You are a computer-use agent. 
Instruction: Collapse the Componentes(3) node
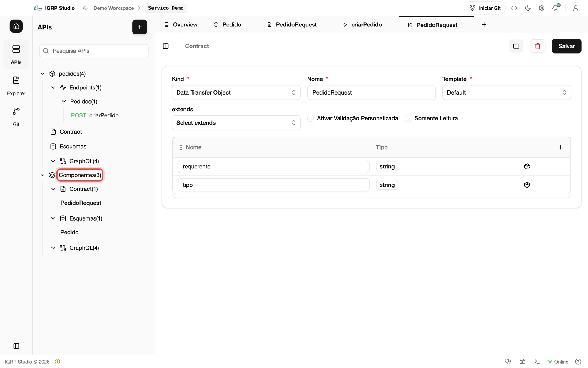pos(43,175)
